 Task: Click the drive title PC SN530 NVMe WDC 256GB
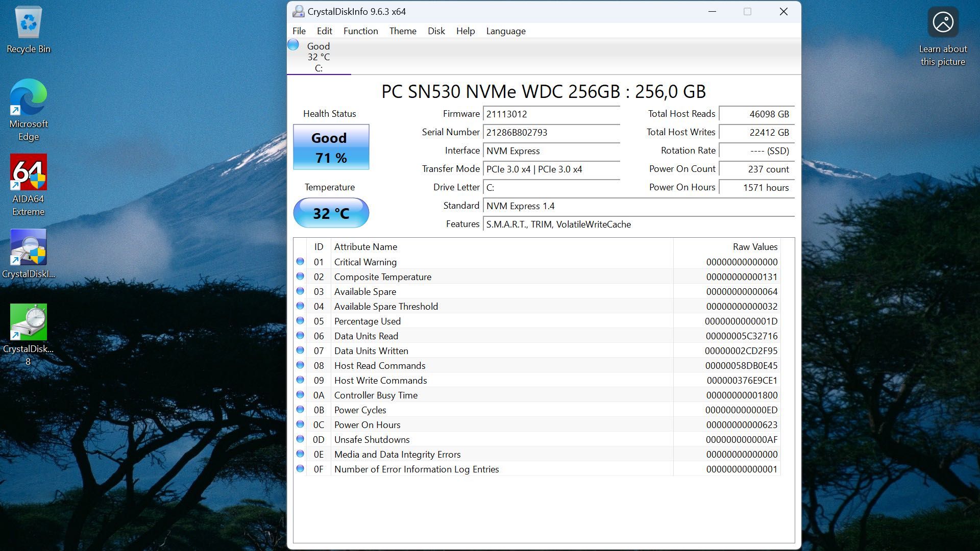[x=544, y=92]
